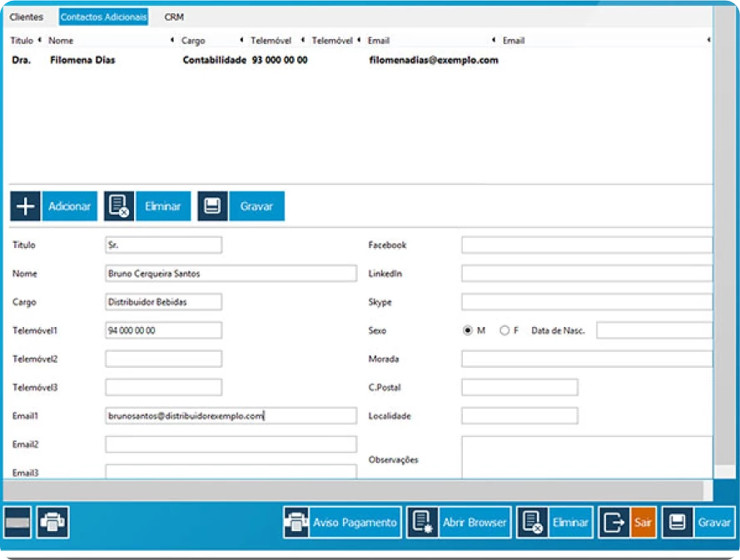Switch to the Clientes tab
The image size is (740, 560).
click(x=26, y=17)
